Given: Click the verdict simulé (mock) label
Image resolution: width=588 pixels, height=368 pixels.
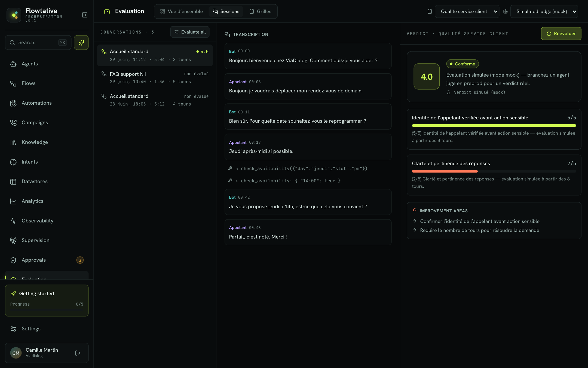Looking at the screenshot, I should point(476,92).
